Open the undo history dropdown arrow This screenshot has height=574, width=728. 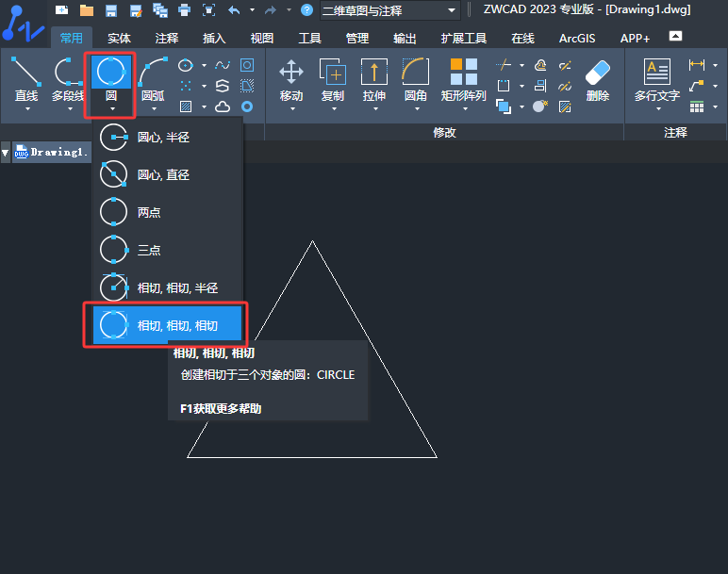(x=252, y=9)
